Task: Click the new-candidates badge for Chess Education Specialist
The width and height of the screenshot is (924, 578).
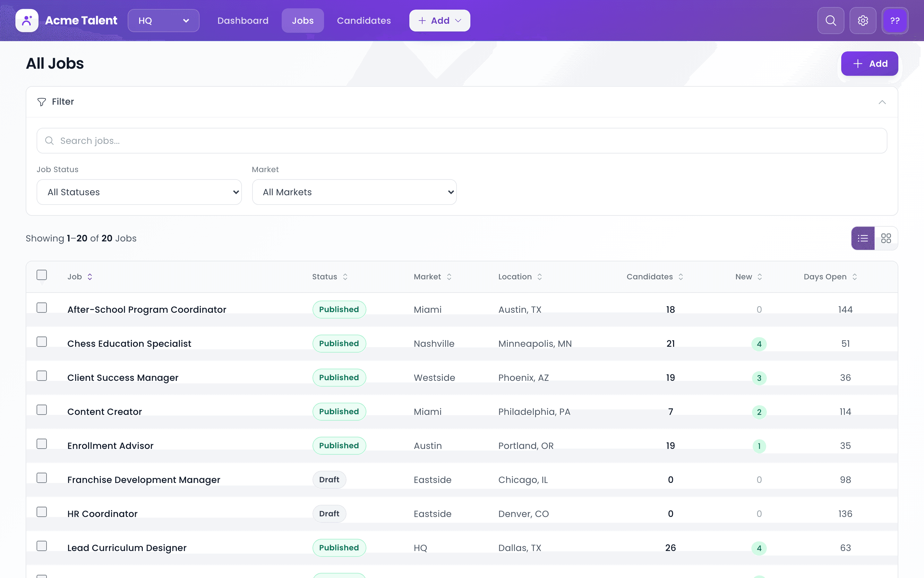Action: 759,344
